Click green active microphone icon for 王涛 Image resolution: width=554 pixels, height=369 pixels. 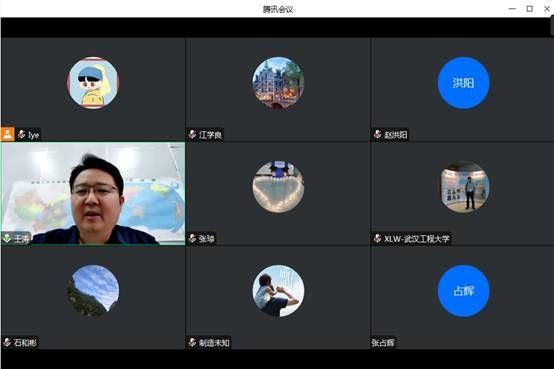pos(7,238)
